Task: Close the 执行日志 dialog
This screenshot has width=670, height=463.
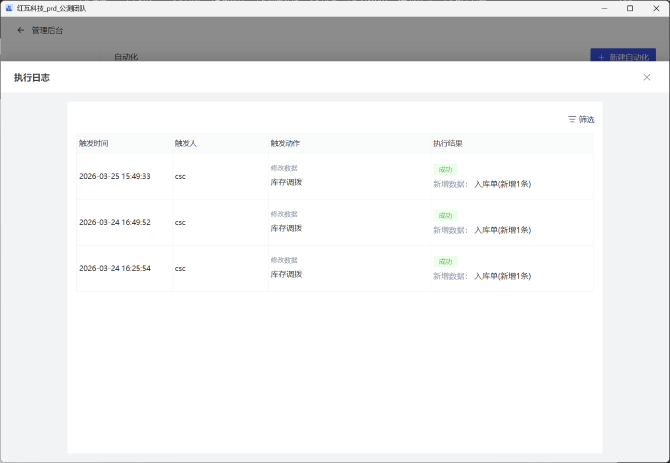Action: coord(646,77)
